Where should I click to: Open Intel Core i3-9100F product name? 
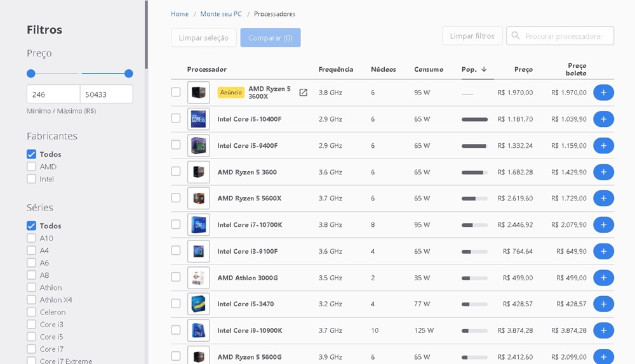click(x=248, y=251)
